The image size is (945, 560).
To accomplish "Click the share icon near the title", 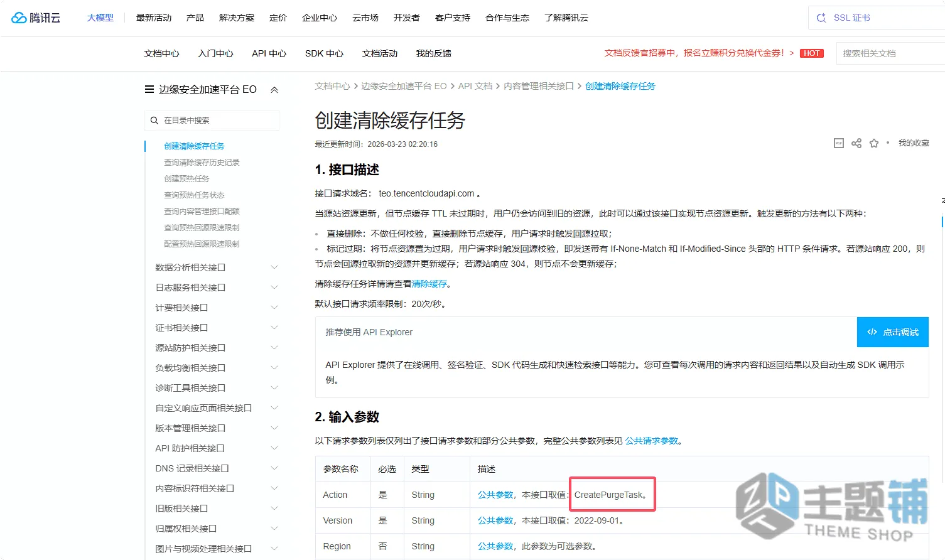I will click(856, 143).
